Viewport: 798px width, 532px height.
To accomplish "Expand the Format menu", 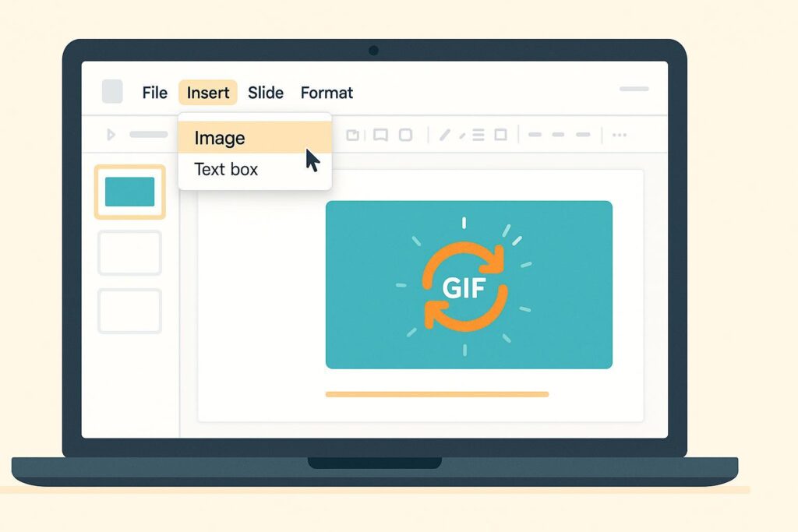I will pyautogui.click(x=327, y=93).
